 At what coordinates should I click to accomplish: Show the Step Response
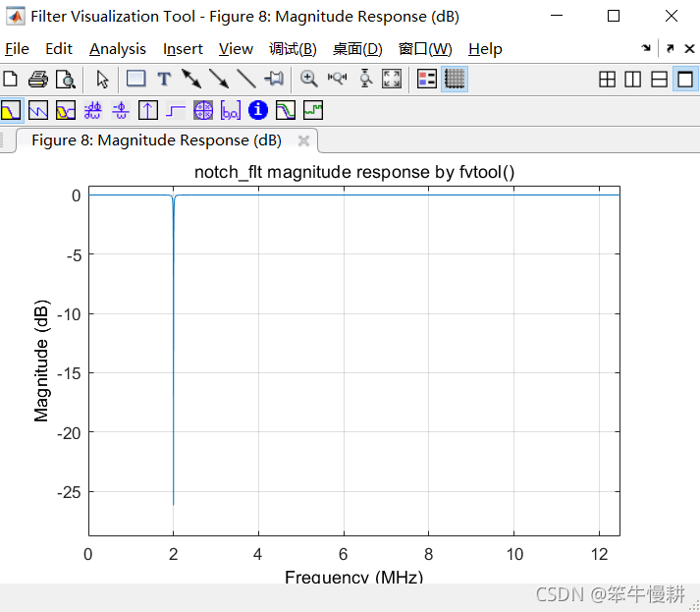[x=176, y=110]
